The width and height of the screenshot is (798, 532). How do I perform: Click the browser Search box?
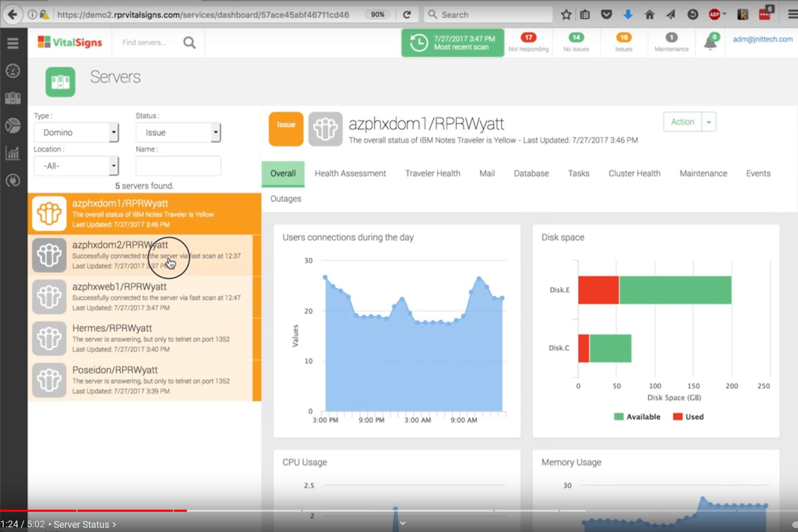coord(488,15)
